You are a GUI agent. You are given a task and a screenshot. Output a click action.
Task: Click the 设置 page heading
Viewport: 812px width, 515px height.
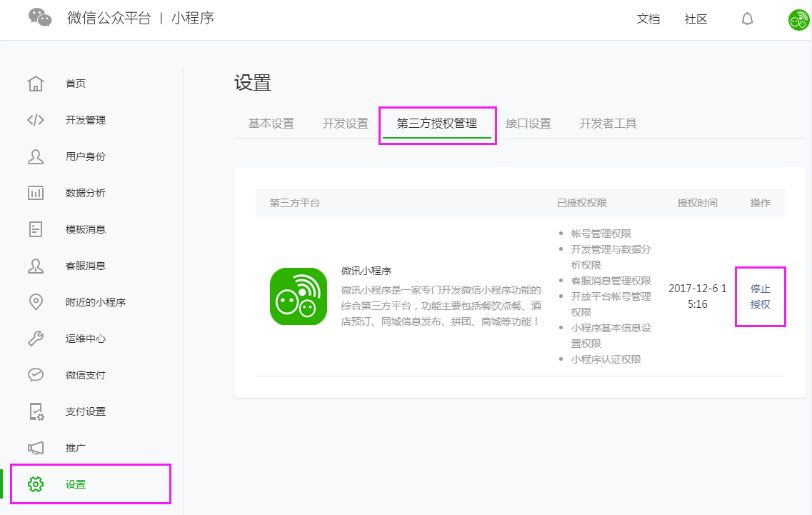coord(253,83)
